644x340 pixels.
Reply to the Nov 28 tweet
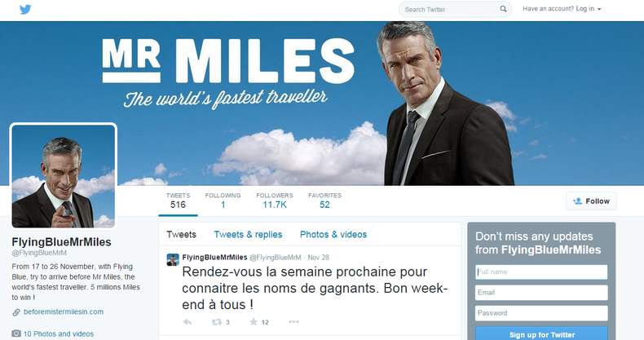[187, 322]
